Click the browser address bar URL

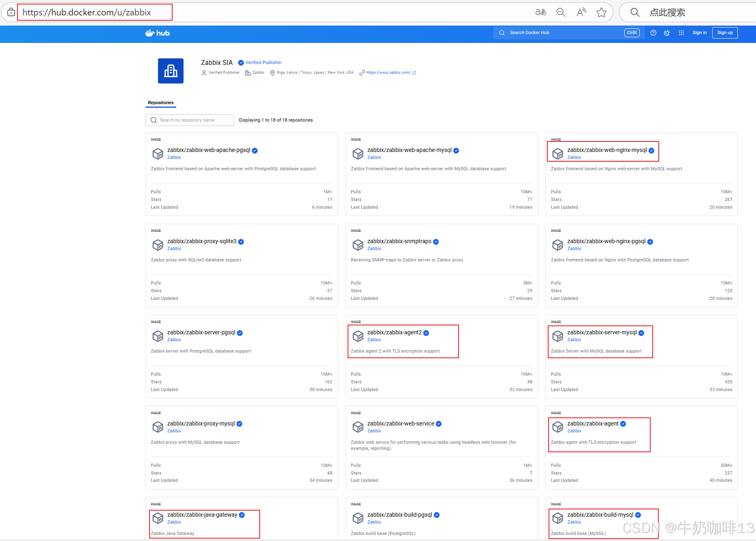(87, 12)
